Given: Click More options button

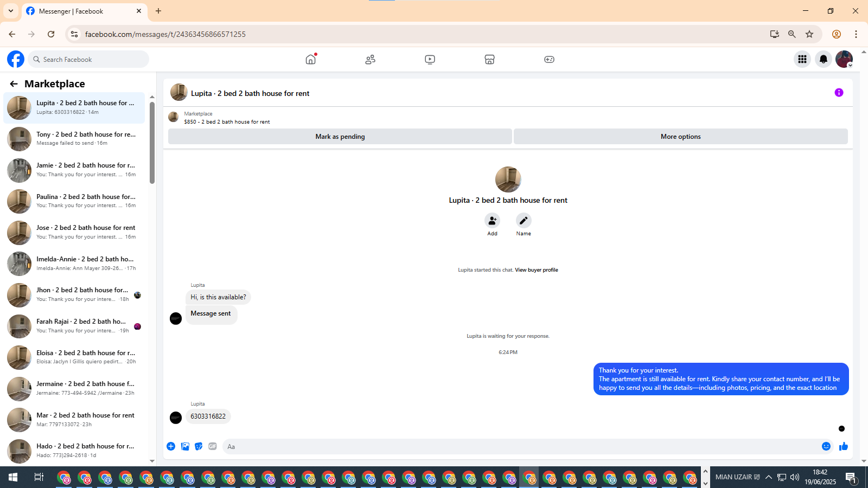Looking at the screenshot, I should coord(681,137).
